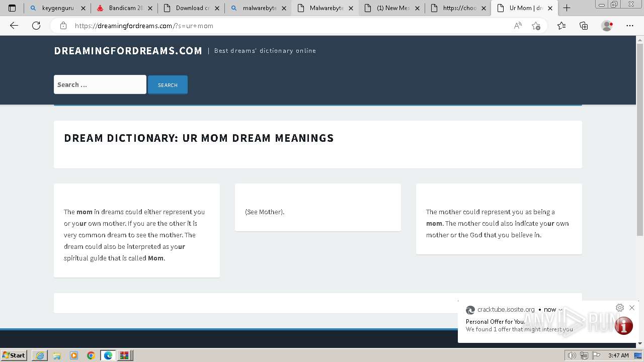Click the blue SEARCH button

[x=168, y=85]
